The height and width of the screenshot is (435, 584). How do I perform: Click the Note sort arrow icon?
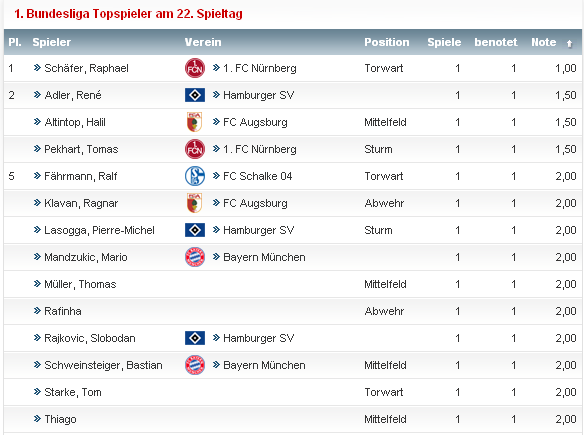tap(569, 44)
